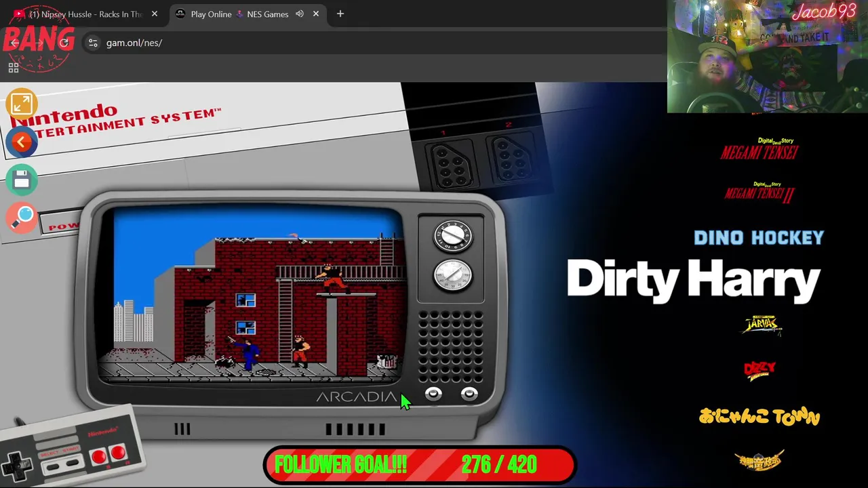Select the Megami Tensei II game logo
Image resolution: width=868 pixels, height=488 pixels.
pos(759,192)
